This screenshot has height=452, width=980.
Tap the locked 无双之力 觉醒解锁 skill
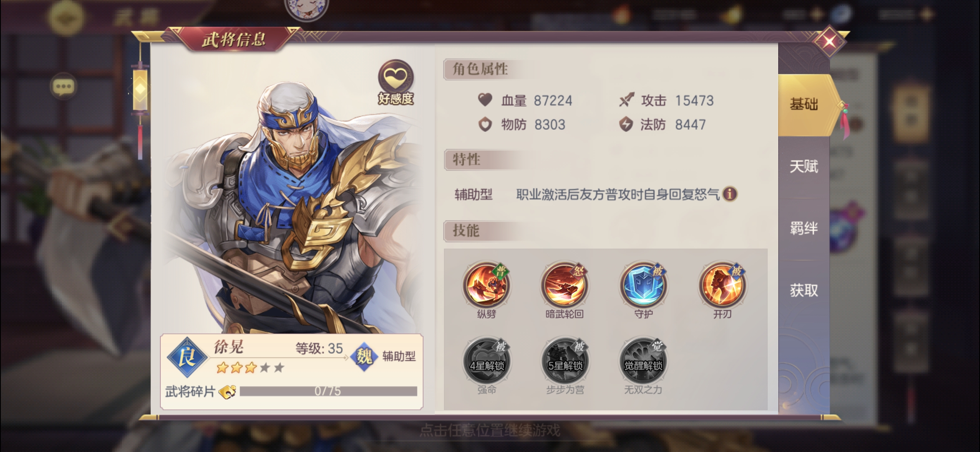coord(643,361)
